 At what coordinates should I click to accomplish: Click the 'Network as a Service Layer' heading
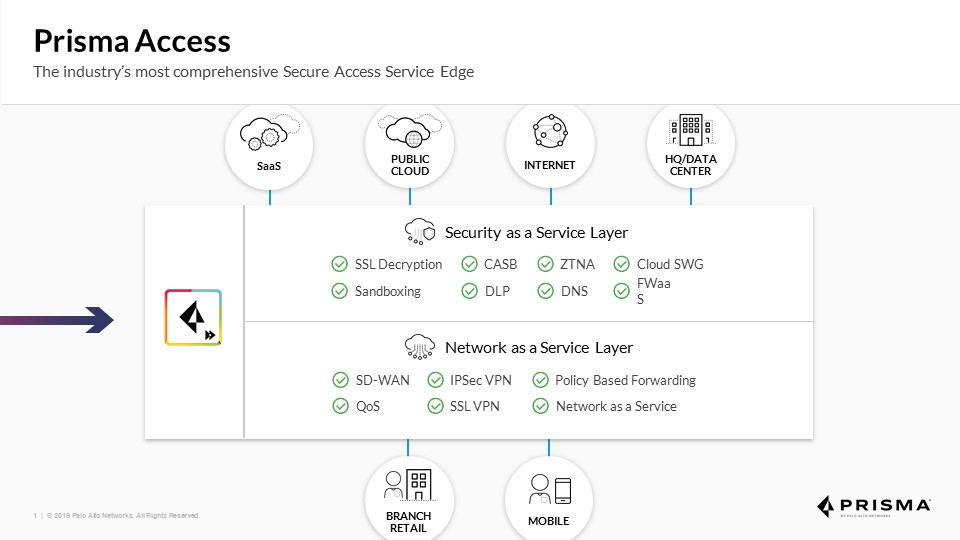pos(539,348)
